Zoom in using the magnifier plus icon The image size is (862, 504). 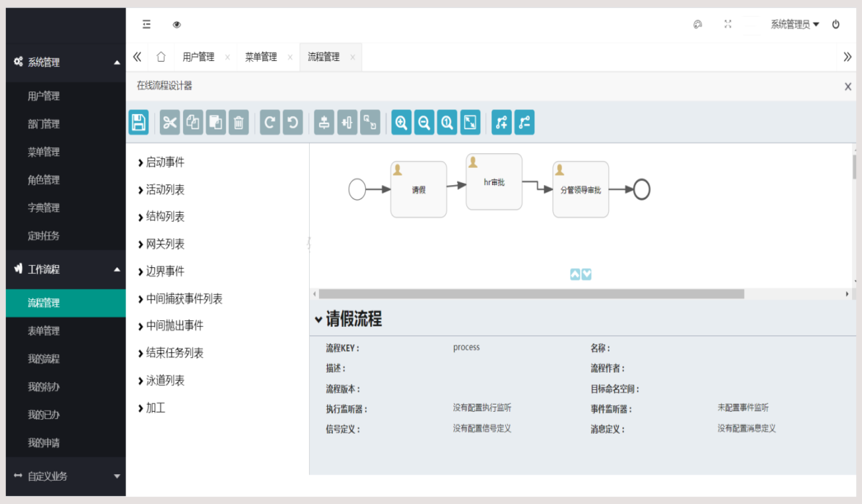(401, 123)
